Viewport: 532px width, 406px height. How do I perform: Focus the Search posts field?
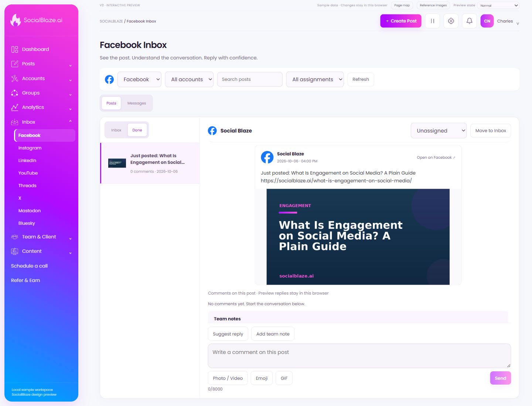point(250,79)
